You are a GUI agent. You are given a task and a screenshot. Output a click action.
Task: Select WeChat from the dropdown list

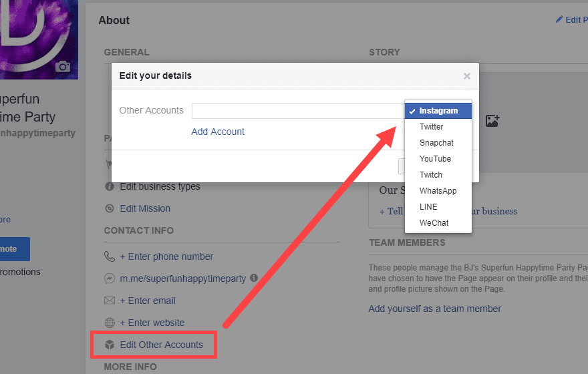tap(438, 223)
